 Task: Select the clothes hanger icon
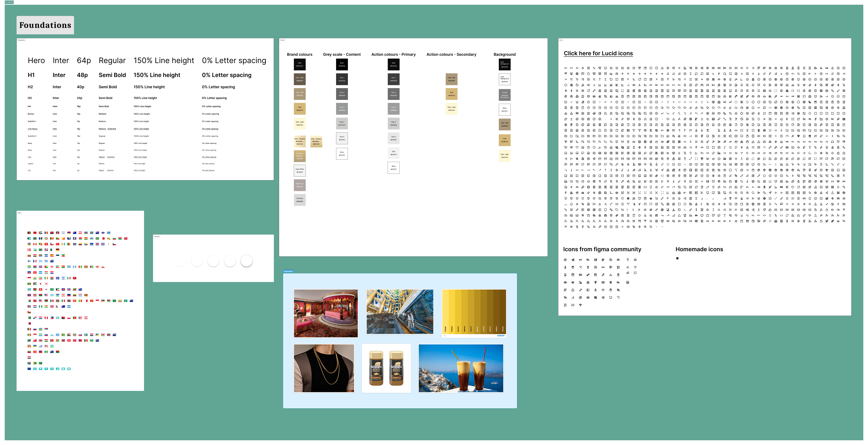pyautogui.click(x=611, y=275)
